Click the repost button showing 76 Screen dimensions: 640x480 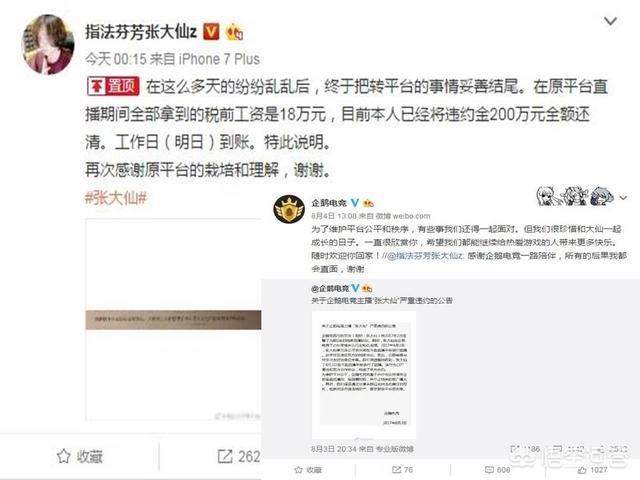click(402, 470)
